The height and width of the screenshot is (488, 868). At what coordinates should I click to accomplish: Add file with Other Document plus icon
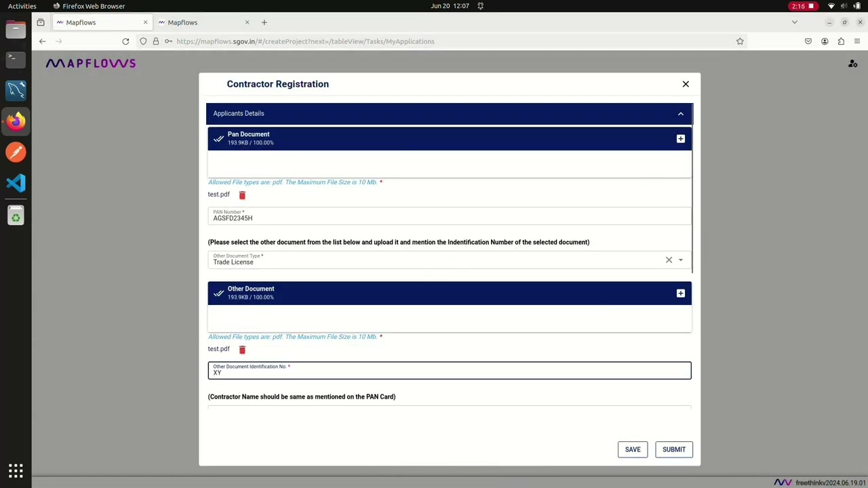pyautogui.click(x=681, y=293)
